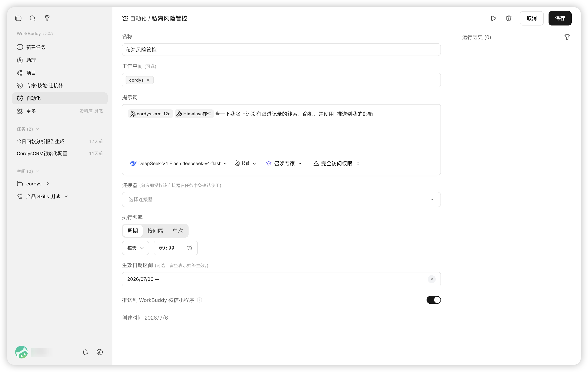The image size is (588, 372).
Task: Click the automation clock icon in breadcrumb
Action: pyautogui.click(x=125, y=18)
